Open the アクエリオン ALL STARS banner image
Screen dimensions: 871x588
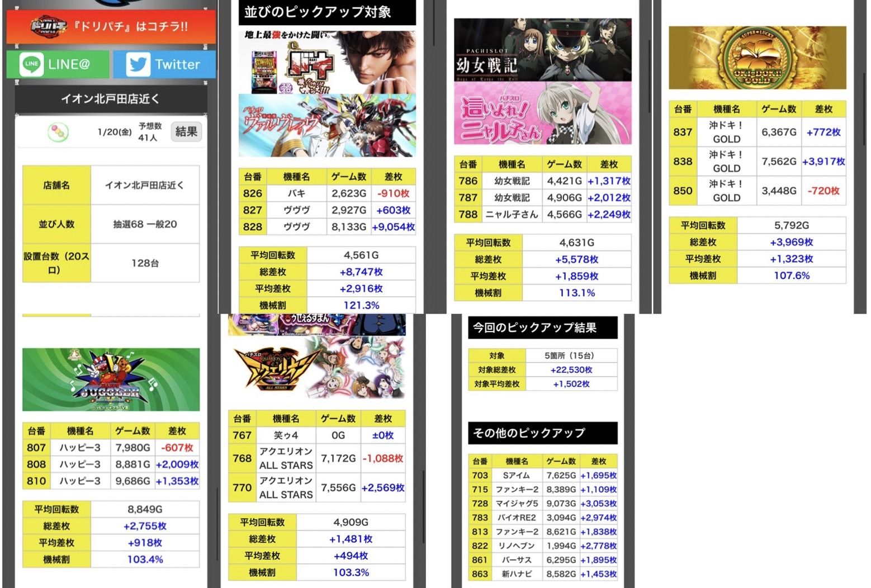317,367
